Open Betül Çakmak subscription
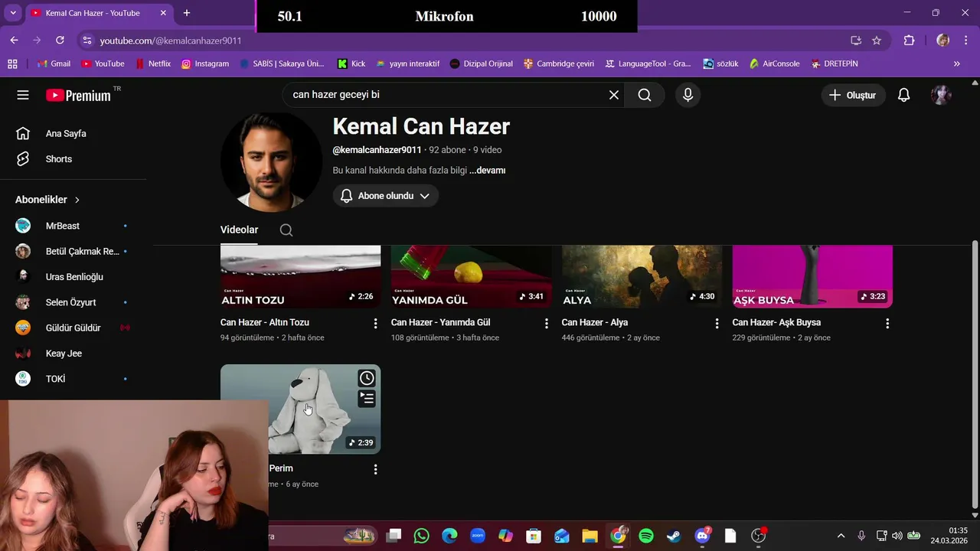Screen dimensions: 980x551 pyautogui.click(x=73, y=251)
